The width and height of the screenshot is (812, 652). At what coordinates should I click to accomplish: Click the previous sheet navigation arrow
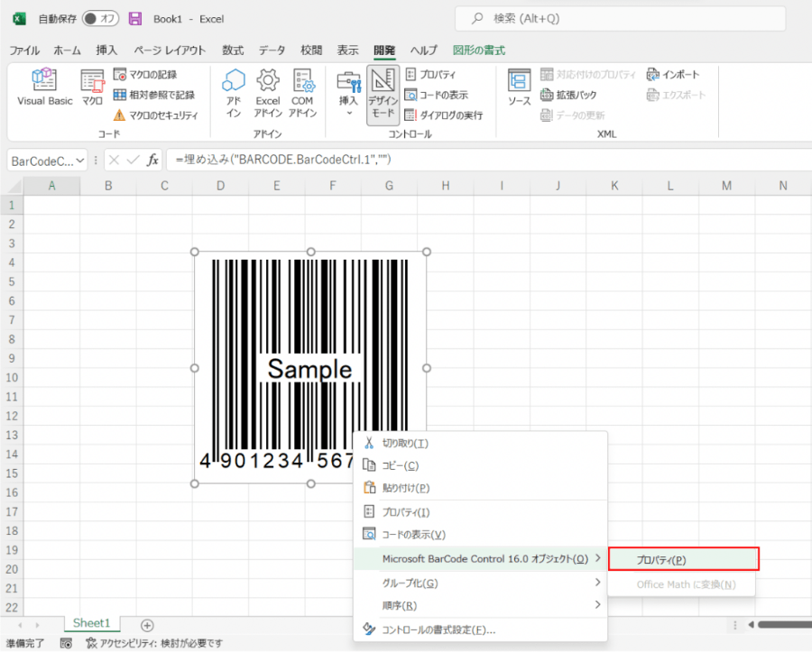[x=20, y=625]
